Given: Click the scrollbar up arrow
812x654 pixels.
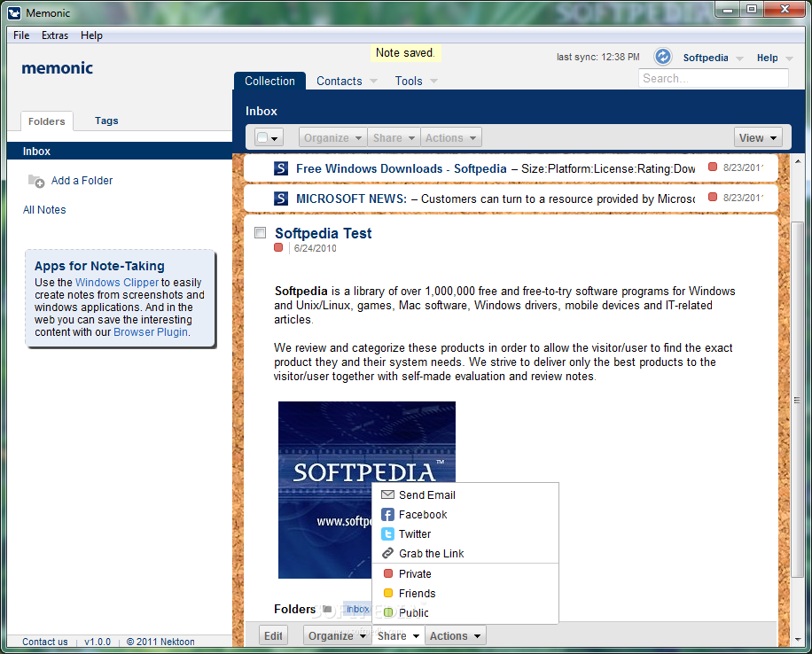Looking at the screenshot, I should (798, 161).
